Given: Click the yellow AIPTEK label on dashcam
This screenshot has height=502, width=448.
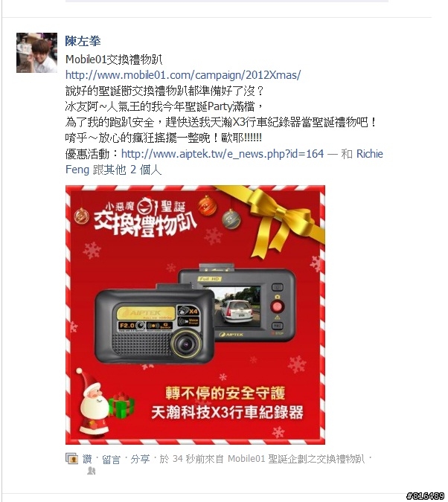Looking at the screenshot, I should [x=145, y=312].
